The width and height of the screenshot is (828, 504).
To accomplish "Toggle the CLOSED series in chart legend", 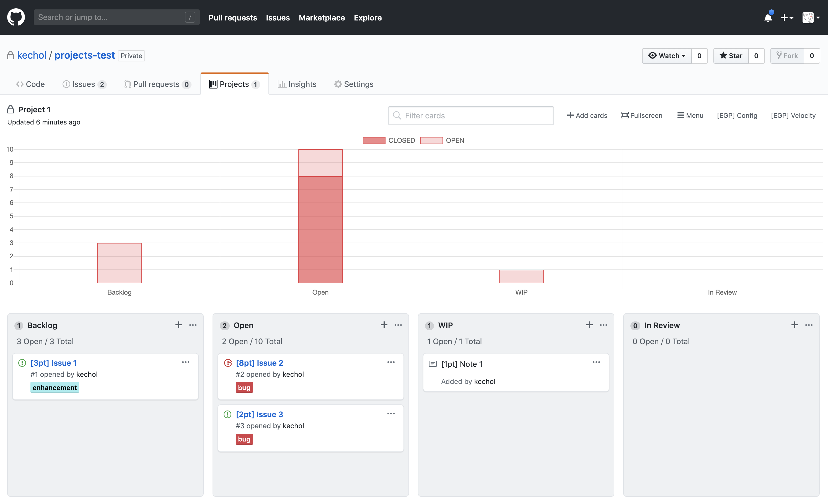I will point(389,141).
